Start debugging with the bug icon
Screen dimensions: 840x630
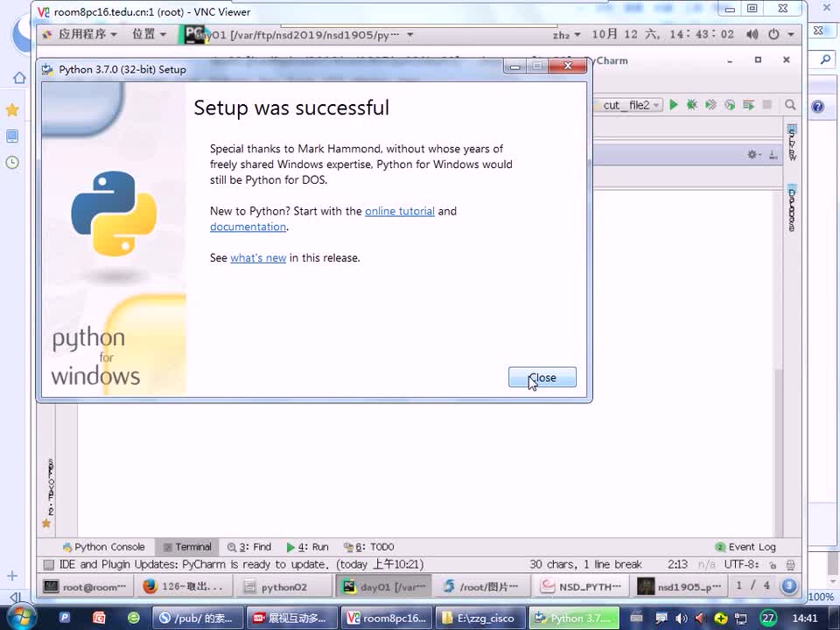(x=692, y=105)
